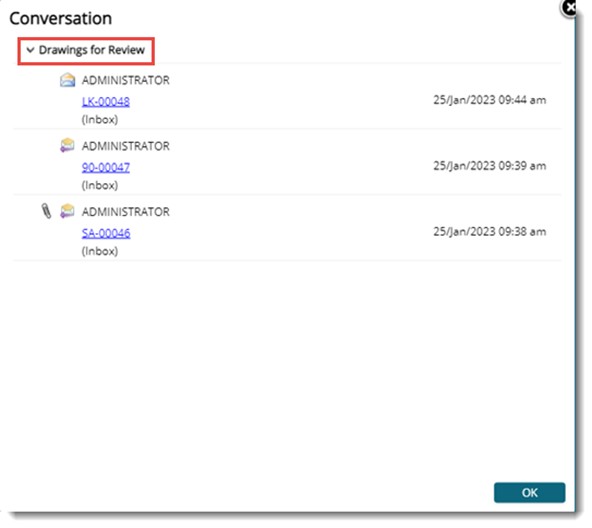The height and width of the screenshot is (528, 592).
Task: Open the LK-00048 mail link
Action: 106,102
